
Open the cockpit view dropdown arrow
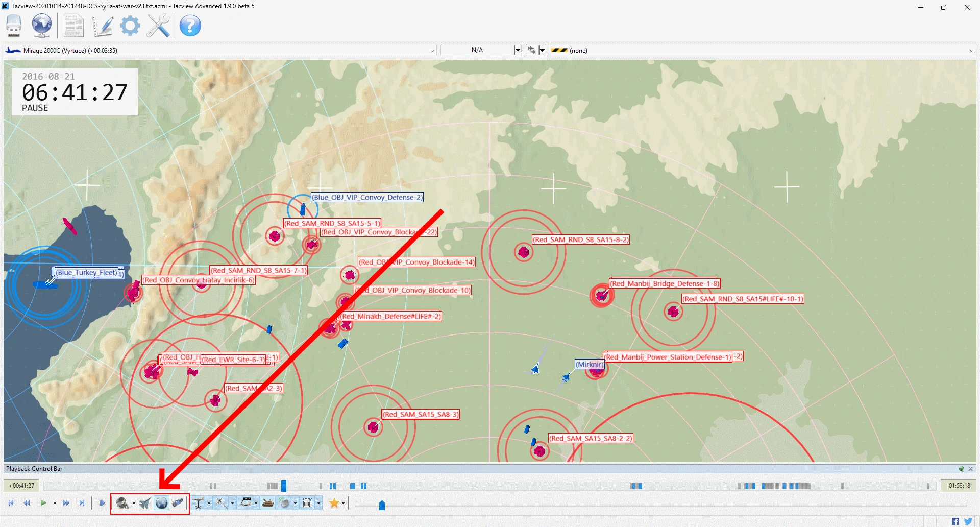(x=134, y=504)
